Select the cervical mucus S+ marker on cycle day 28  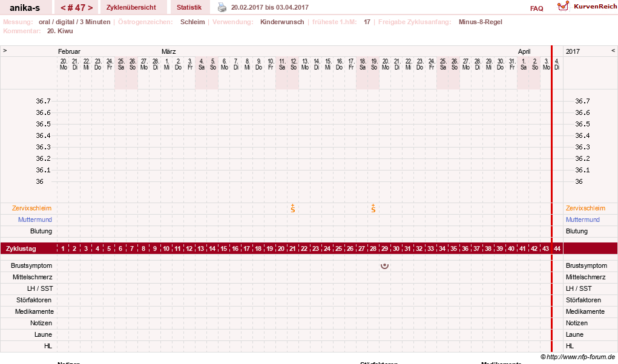373,208
